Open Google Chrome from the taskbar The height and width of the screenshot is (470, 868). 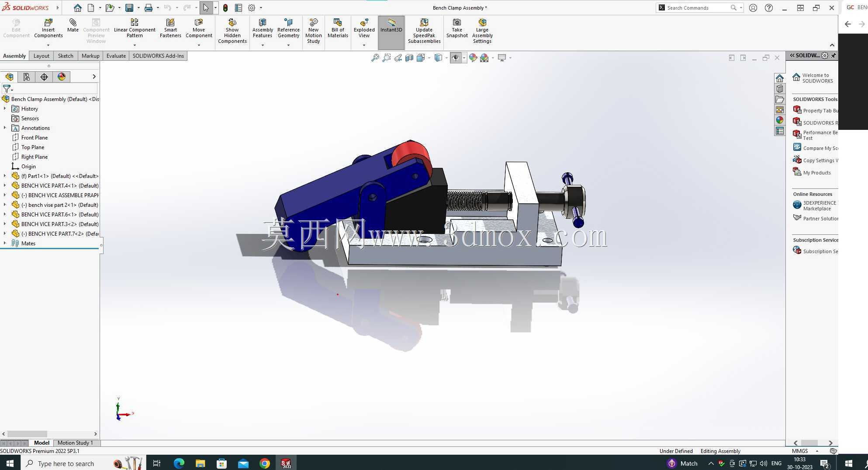point(265,463)
